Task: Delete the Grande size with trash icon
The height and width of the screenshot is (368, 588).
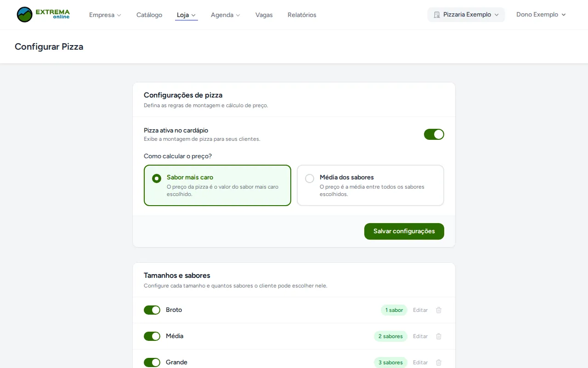Action: (439, 362)
